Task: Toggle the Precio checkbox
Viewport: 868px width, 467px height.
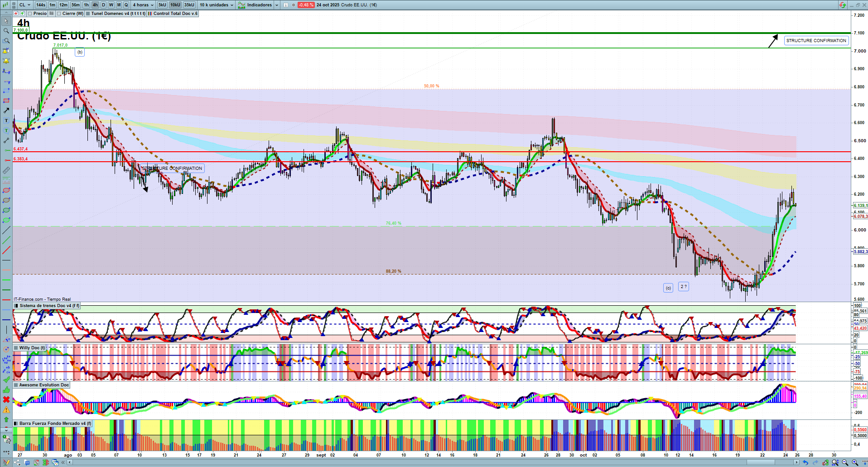Action: click(30, 14)
